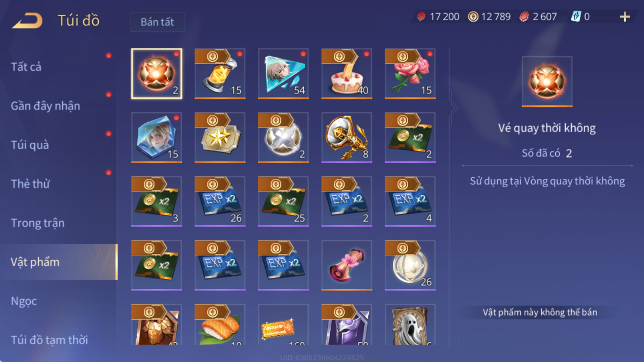Open the Túi đồ tạm thời tab
644x362 pixels.
point(49,340)
